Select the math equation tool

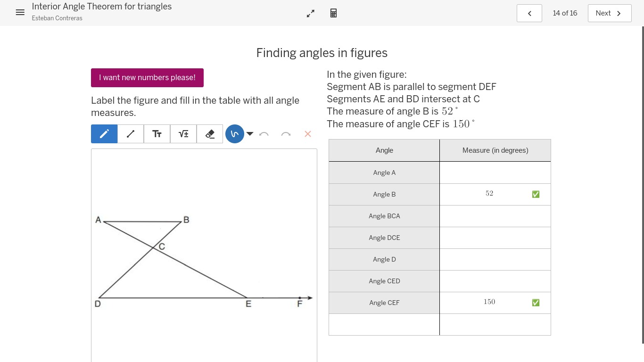(183, 134)
